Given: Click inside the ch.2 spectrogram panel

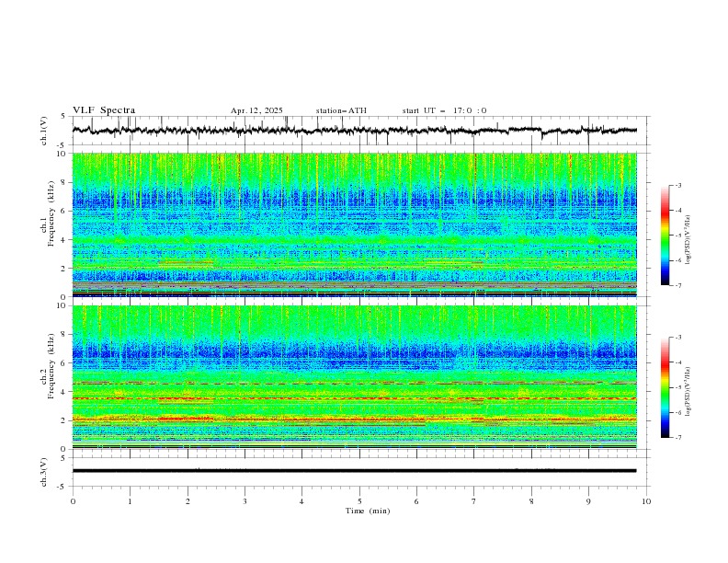Looking at the screenshot, I should coord(355,377).
